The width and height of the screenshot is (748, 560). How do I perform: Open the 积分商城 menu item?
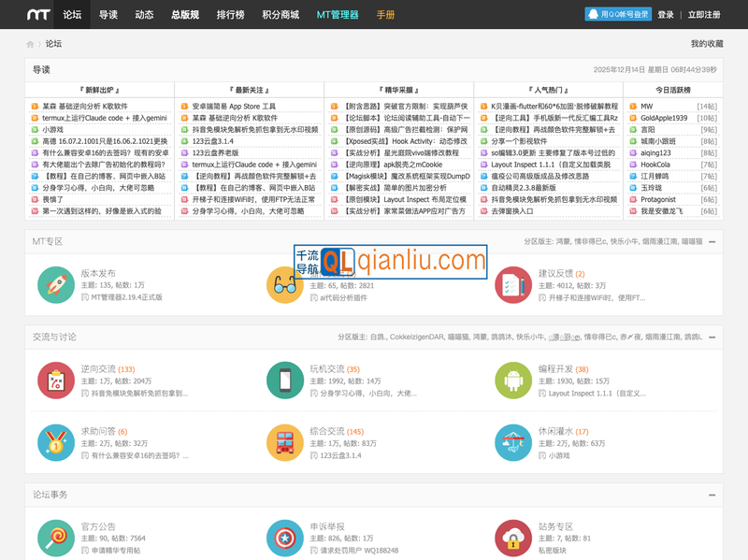(280, 15)
